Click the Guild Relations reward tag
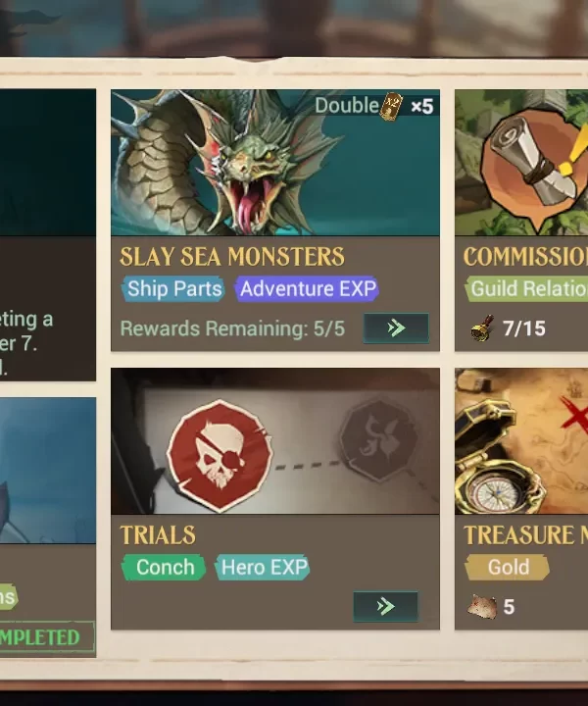 (x=527, y=288)
